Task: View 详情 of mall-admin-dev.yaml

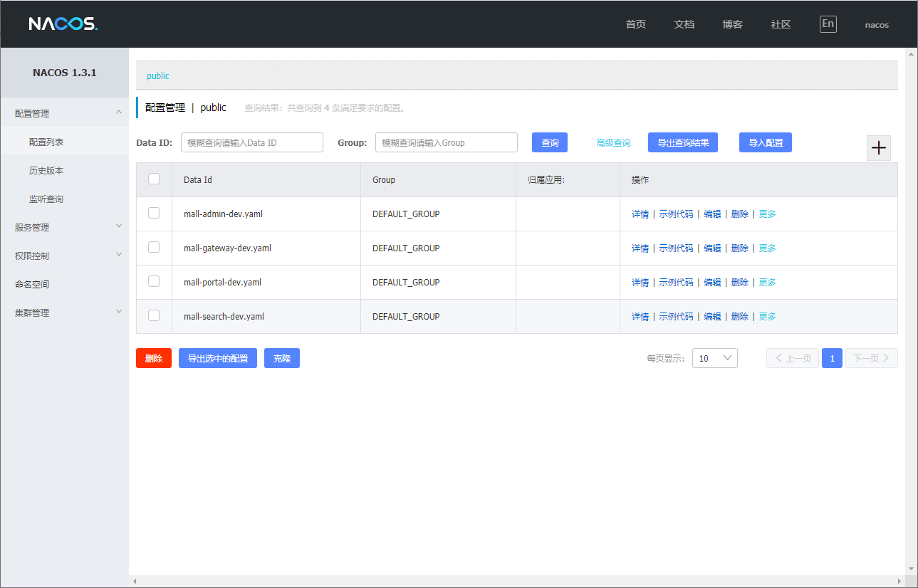Action: [640, 214]
